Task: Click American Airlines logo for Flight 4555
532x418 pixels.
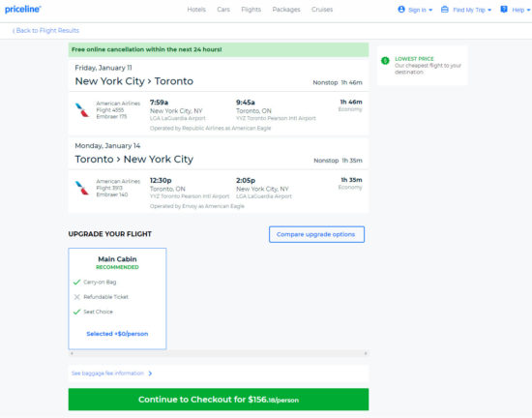Action: coord(82,110)
